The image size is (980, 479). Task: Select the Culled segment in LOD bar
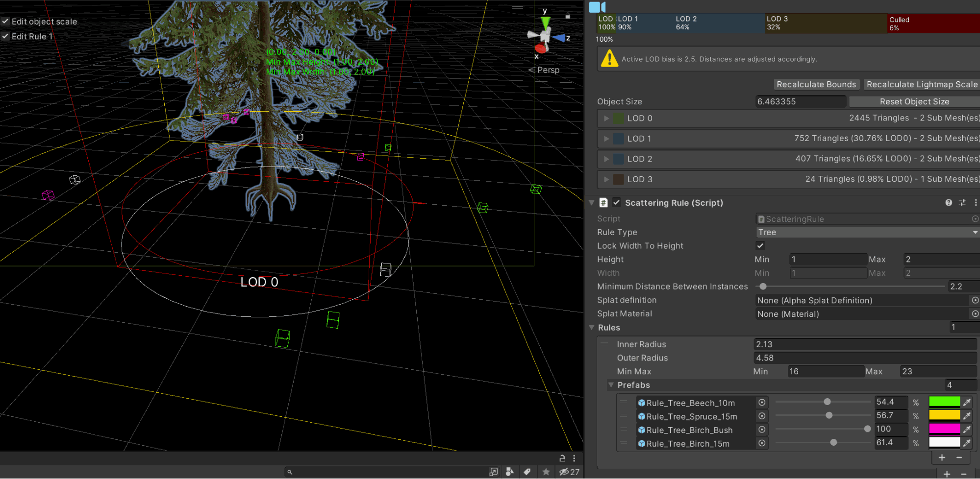[x=933, y=23]
